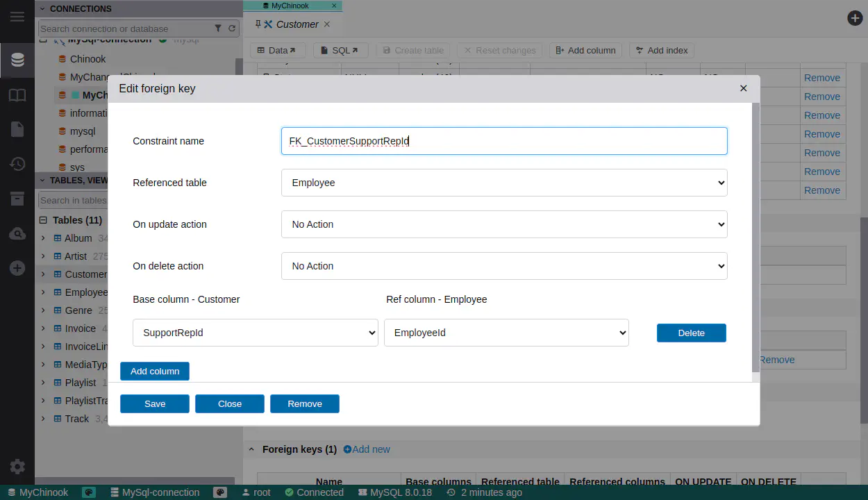Screen dimensions: 868x500
Task: Open the On delete action dropdown
Action: [504, 266]
